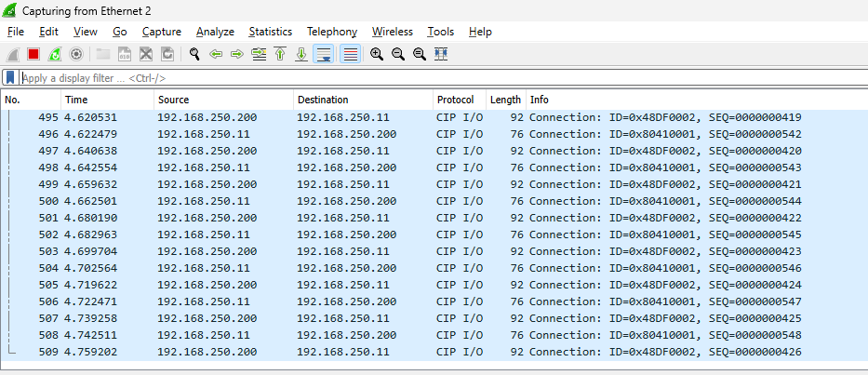Open the Analyze menu

coord(215,32)
